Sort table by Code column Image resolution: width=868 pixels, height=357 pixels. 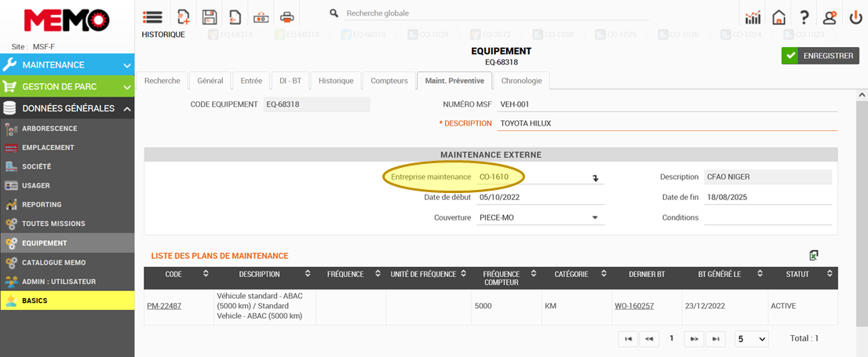click(x=206, y=274)
